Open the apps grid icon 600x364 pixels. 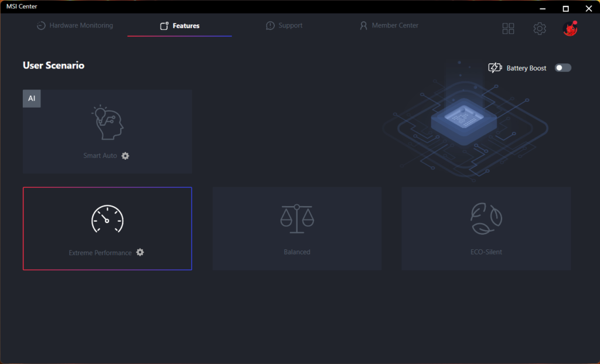click(508, 29)
